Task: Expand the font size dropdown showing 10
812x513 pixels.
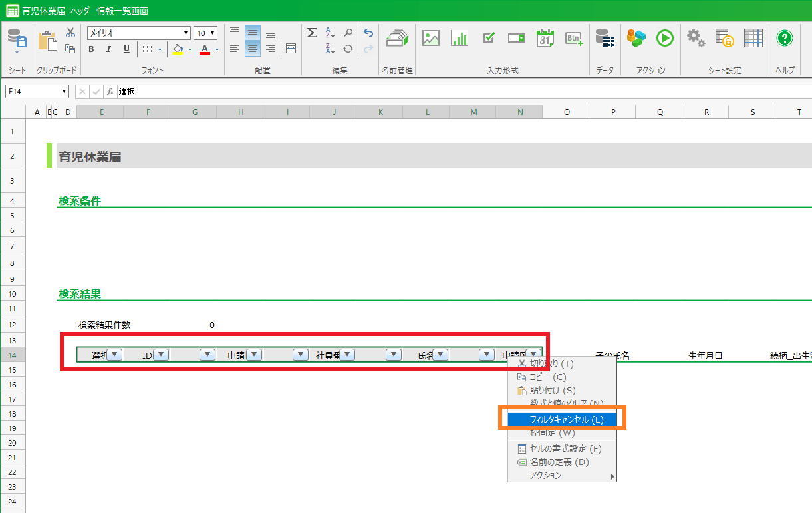Action: point(205,33)
